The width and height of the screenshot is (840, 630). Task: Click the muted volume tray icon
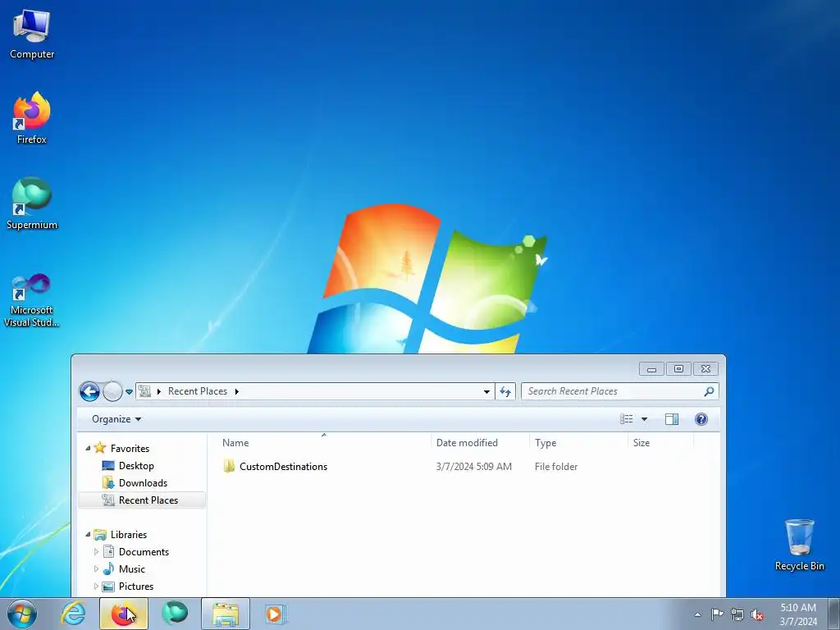tap(757, 615)
